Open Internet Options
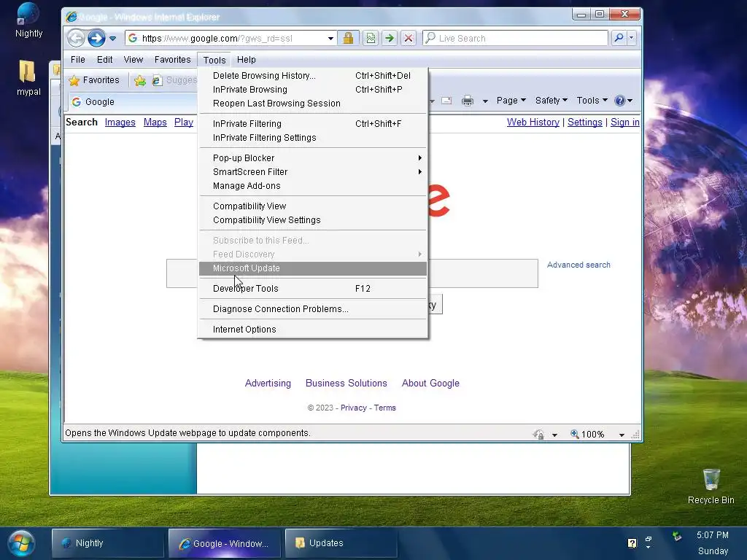 click(x=312, y=329)
